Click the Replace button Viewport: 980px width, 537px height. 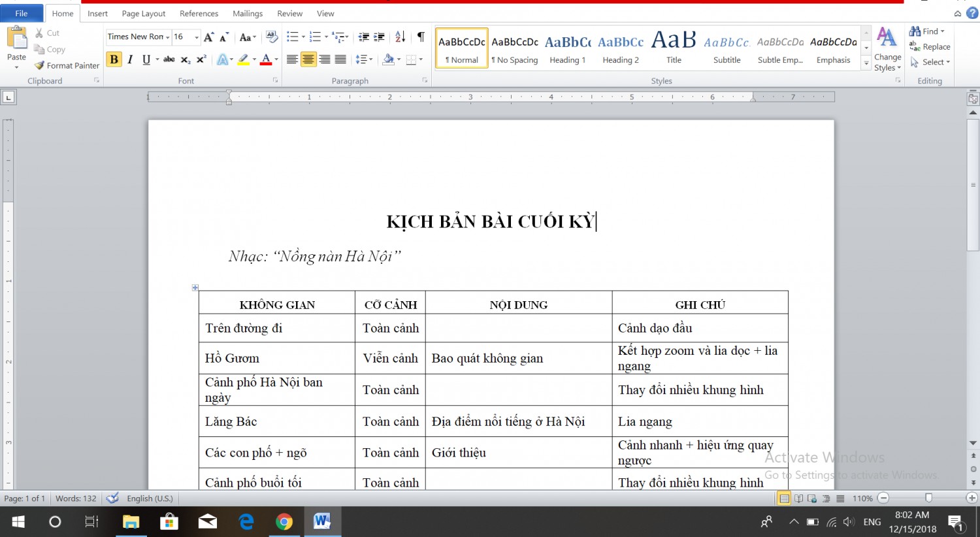930,46
